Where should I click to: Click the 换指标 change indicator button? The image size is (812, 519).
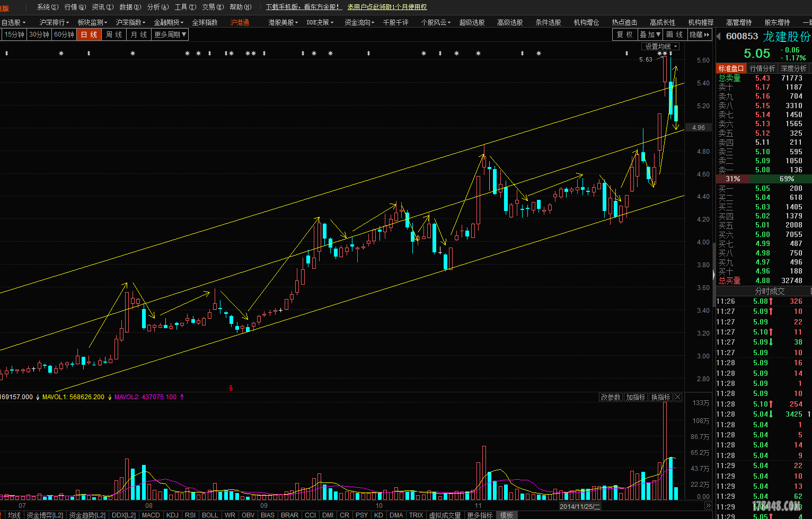[660, 397]
